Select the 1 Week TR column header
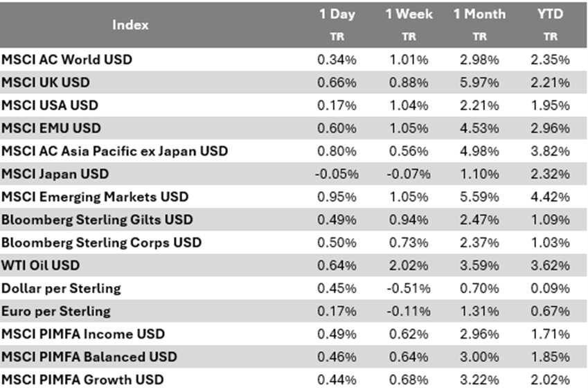The image size is (588, 392). coord(408,24)
